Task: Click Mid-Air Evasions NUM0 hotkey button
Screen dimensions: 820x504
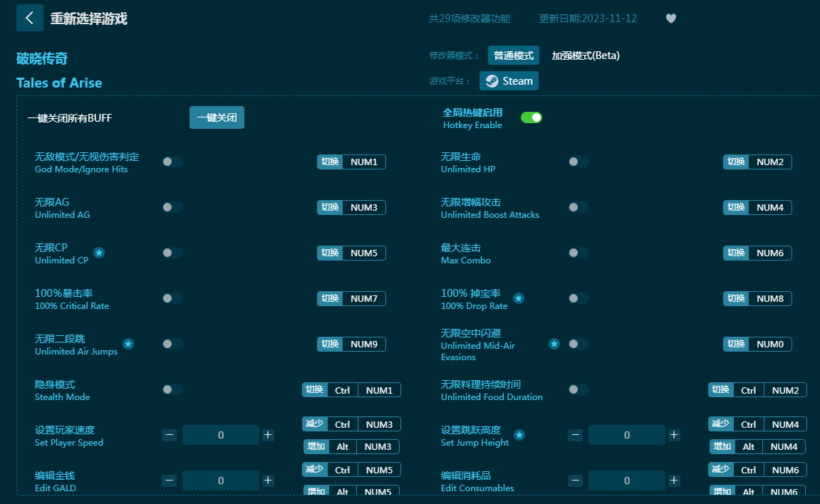Action: point(757,344)
